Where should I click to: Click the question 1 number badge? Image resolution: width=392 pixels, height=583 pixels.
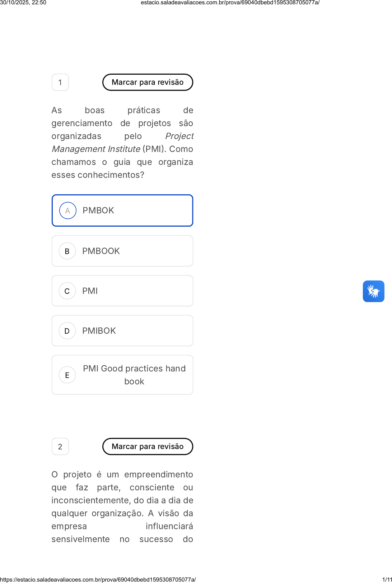click(x=60, y=82)
